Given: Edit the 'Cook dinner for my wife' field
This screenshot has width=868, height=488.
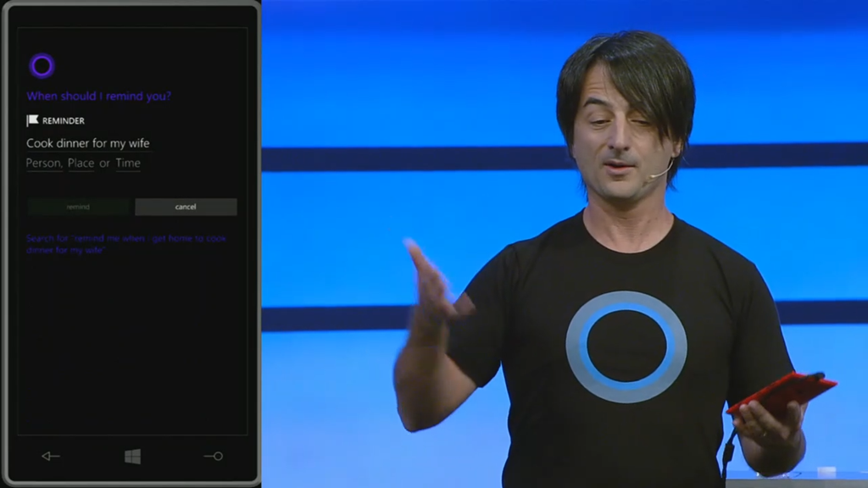Looking at the screenshot, I should 88,143.
